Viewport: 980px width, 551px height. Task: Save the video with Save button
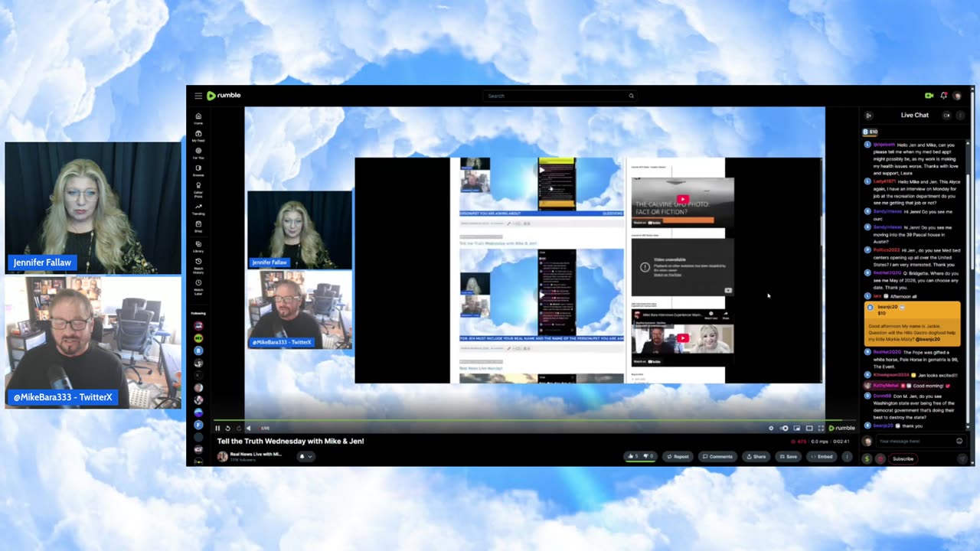point(788,456)
